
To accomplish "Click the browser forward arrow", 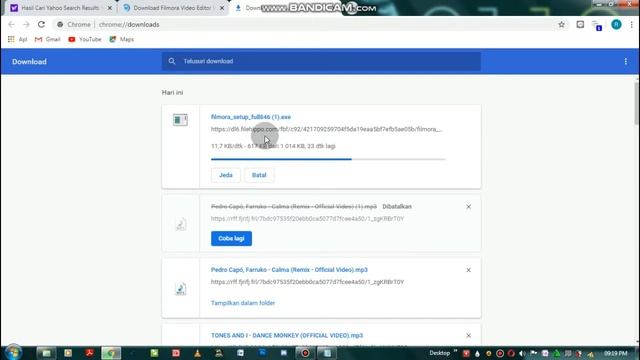I will click(26, 24).
